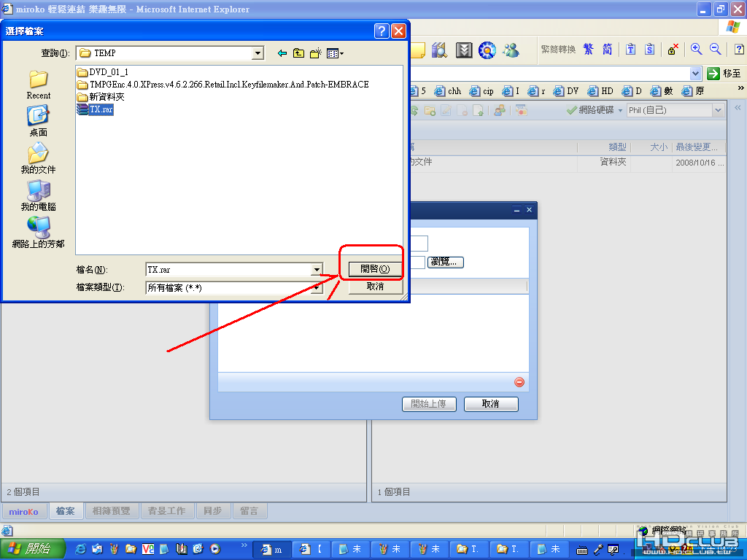Select the TX.rar file
This screenshot has width=747, height=560.
pyautogui.click(x=96, y=109)
